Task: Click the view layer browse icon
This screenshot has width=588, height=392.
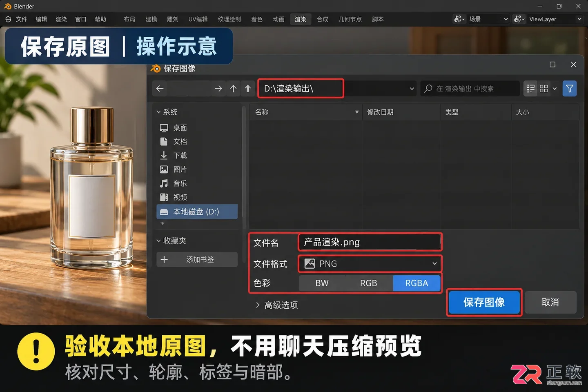Action: click(519, 19)
